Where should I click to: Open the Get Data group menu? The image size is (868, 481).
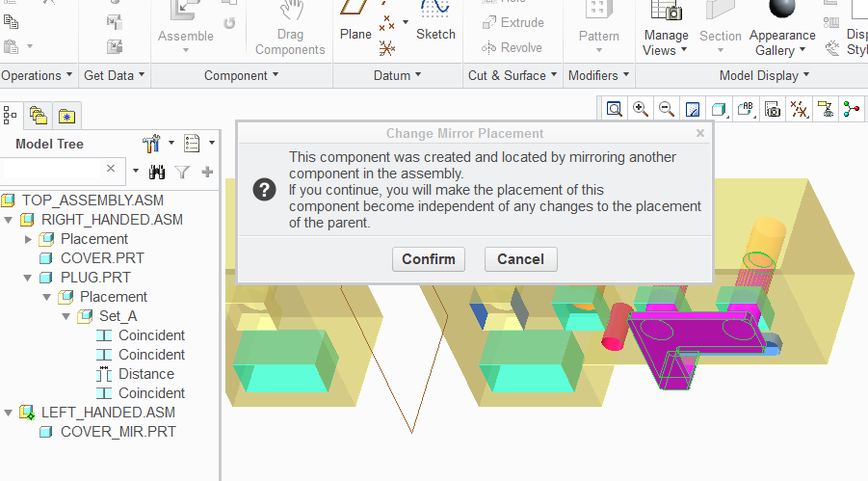click(x=114, y=75)
